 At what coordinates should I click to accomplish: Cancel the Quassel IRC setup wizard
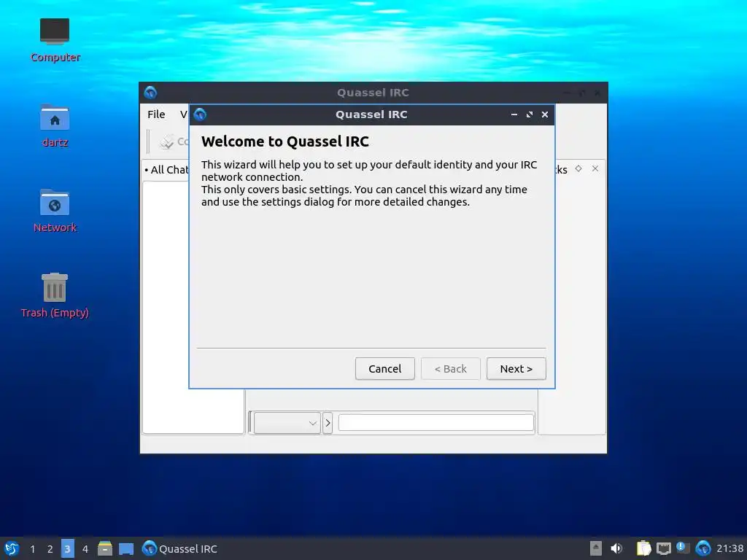coord(385,368)
